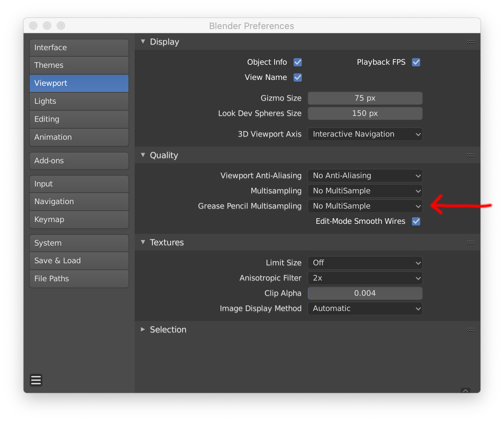Open the Grease Pencil Multisampling dropdown
Image resolution: width=504 pixels, height=422 pixels.
(365, 206)
